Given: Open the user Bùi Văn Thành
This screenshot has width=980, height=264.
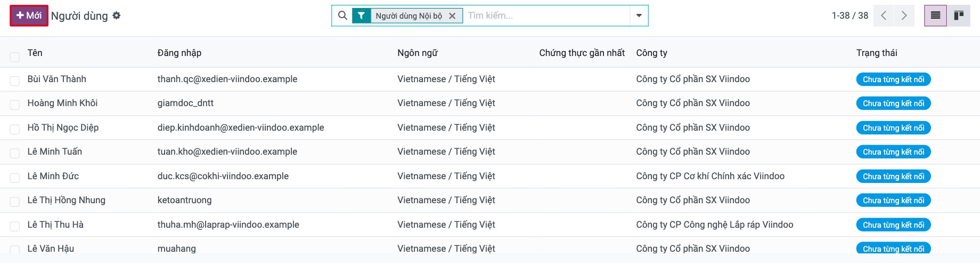Looking at the screenshot, I should tap(57, 79).
